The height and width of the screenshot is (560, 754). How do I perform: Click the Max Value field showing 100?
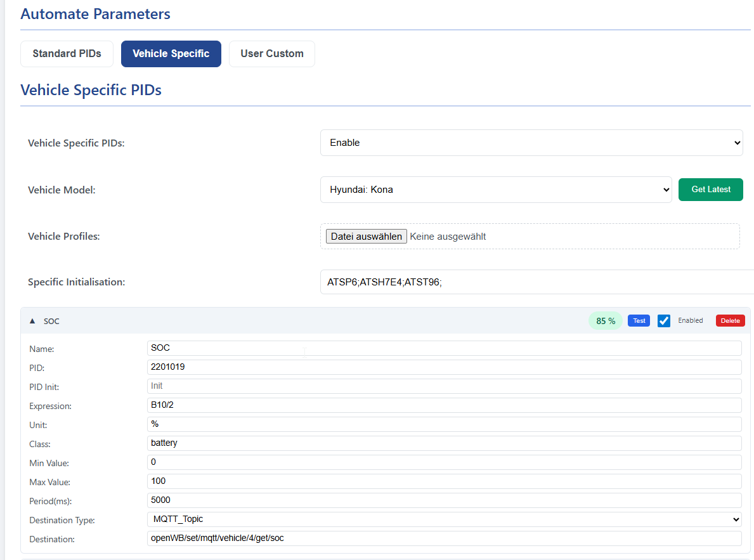(444, 481)
